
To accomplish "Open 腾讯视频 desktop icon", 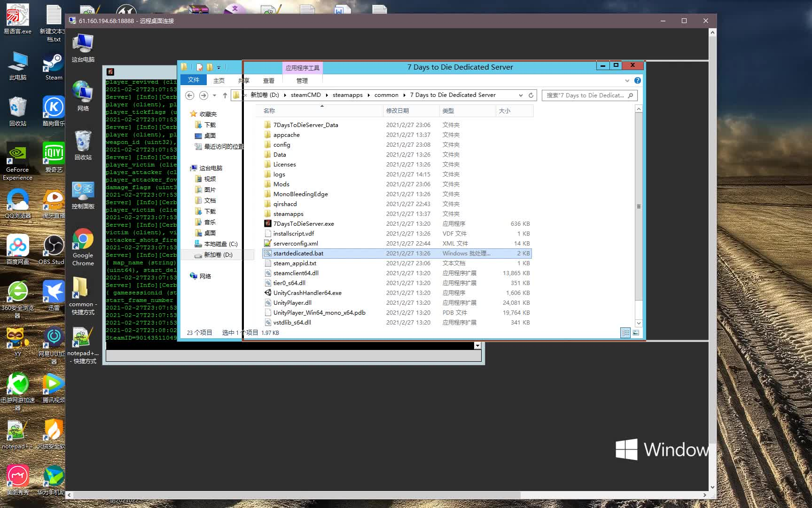I will coord(54,388).
